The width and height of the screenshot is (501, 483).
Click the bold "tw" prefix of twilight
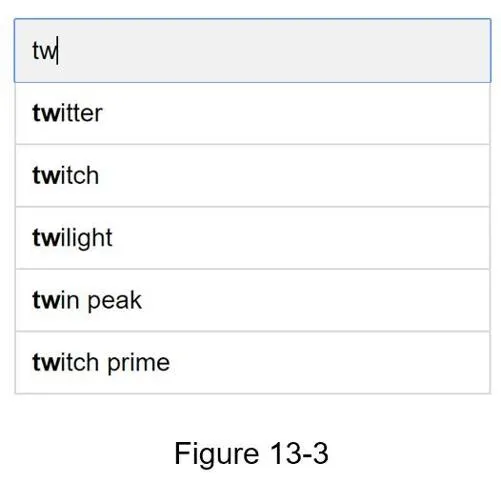[x=46, y=238]
